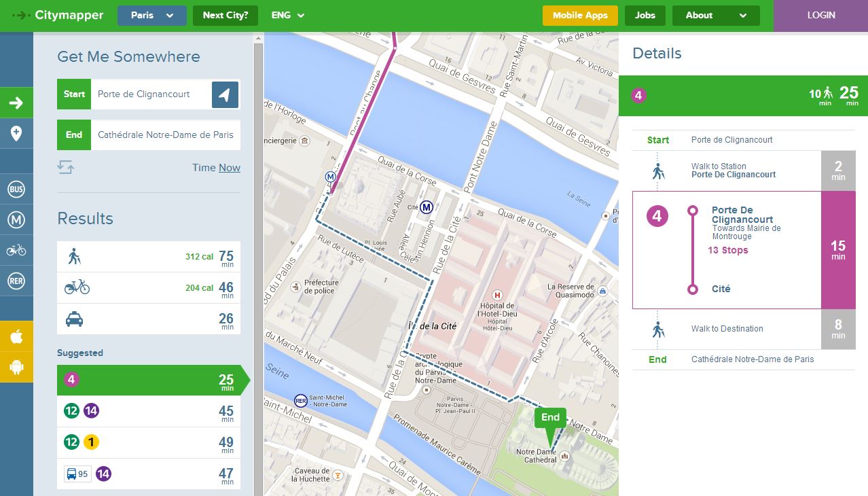Viewport: 868px width, 496px height.
Task: Click the Walk to Destination step
Action: point(743,330)
